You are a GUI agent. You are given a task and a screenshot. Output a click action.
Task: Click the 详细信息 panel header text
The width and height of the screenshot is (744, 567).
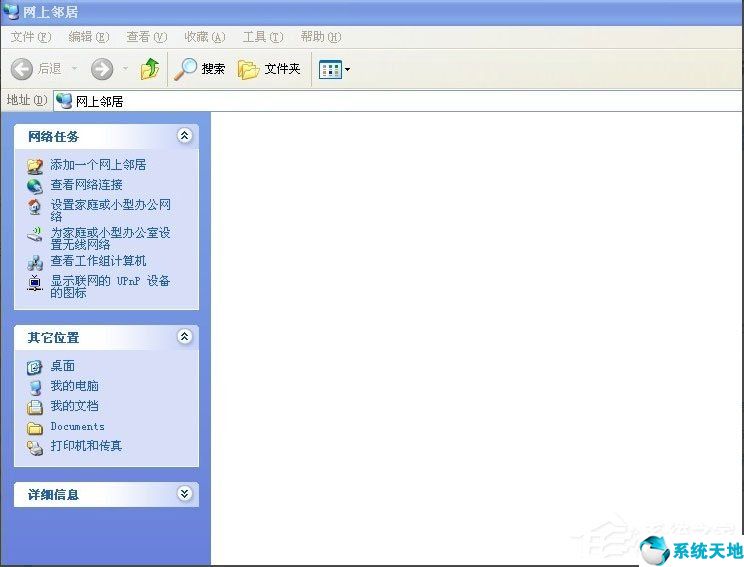point(53,495)
